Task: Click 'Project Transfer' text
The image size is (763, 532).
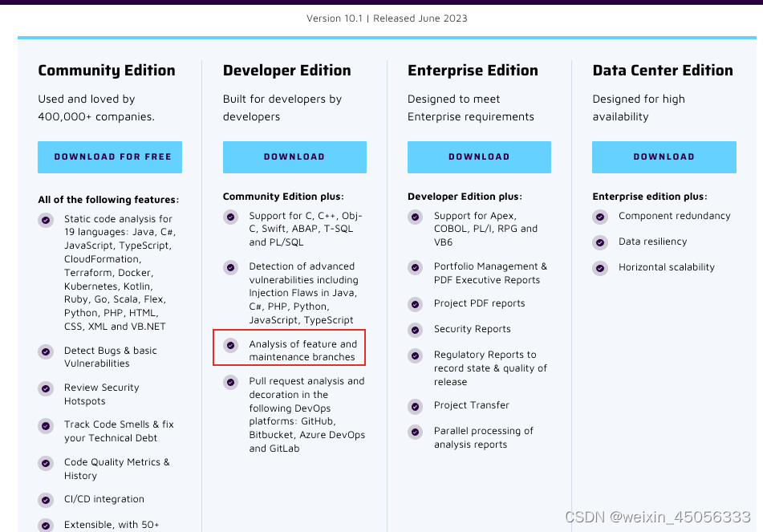Action: pos(472,405)
